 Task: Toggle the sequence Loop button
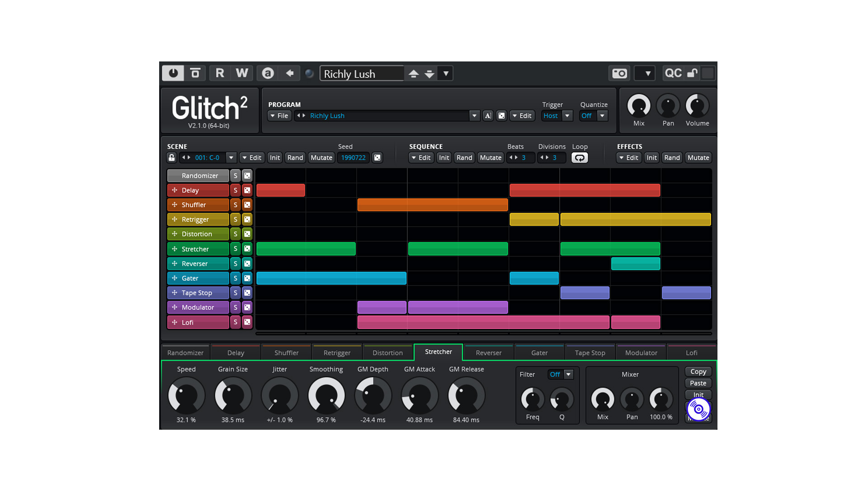[x=580, y=158]
